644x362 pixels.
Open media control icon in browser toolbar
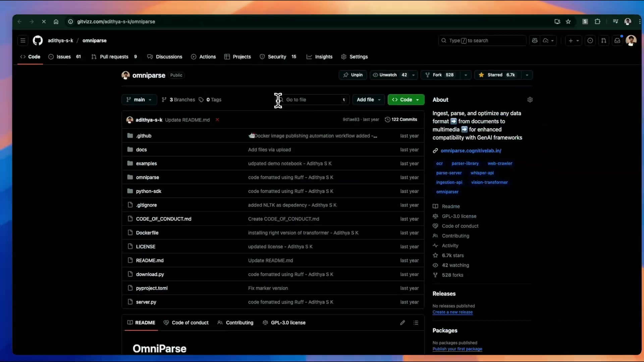click(x=615, y=21)
